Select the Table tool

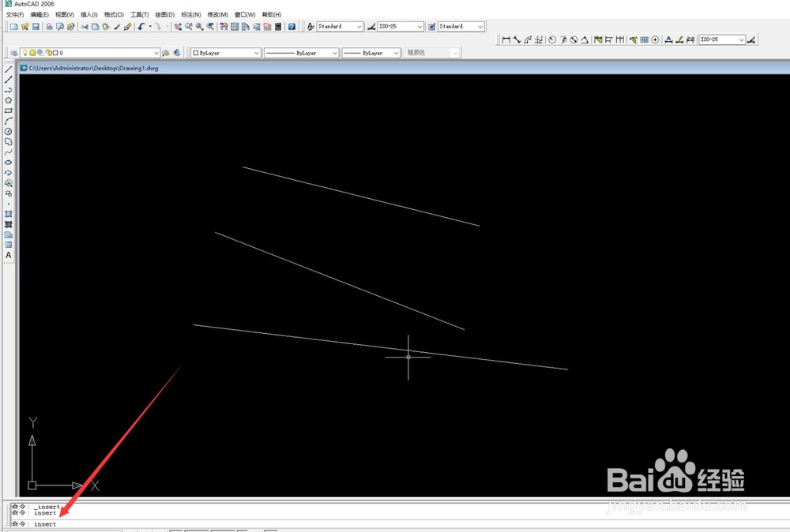[x=8, y=245]
